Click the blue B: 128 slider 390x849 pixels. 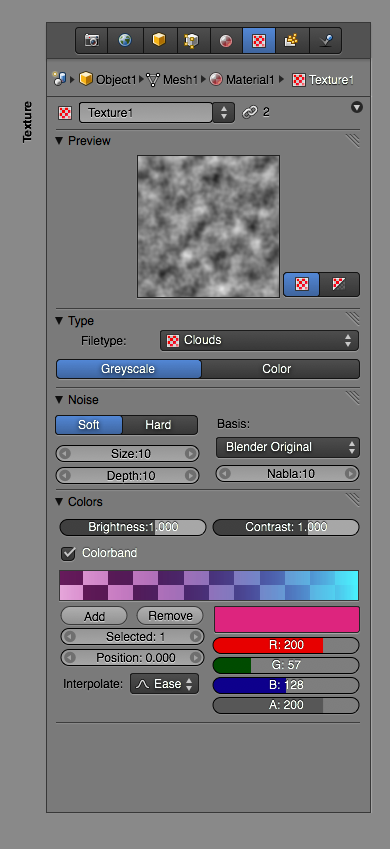click(x=286, y=685)
